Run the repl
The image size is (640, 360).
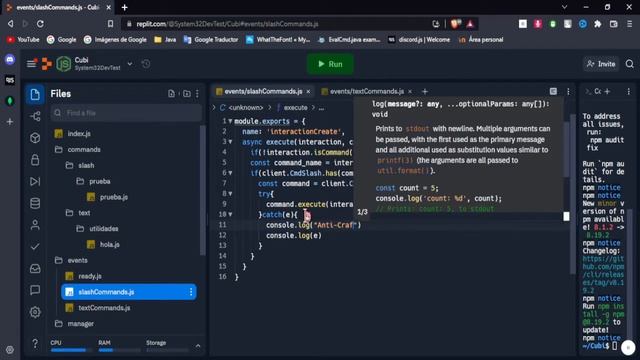pyautogui.click(x=330, y=64)
